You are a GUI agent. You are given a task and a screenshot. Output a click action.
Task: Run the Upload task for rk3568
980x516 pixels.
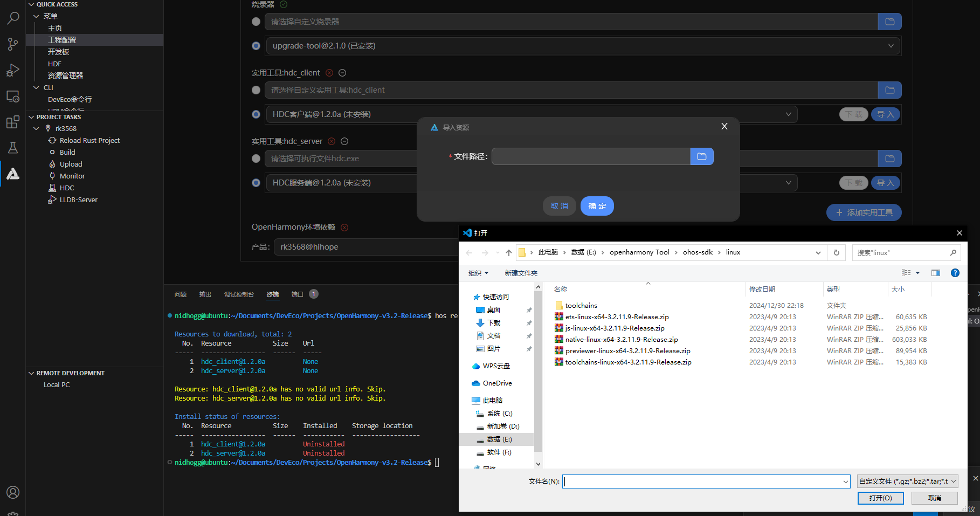(x=71, y=164)
